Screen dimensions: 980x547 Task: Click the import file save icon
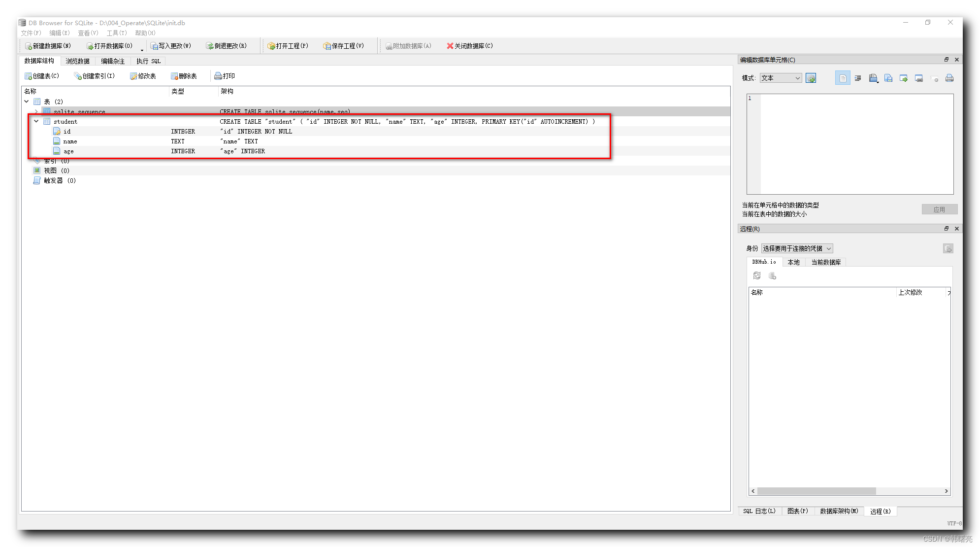click(888, 78)
